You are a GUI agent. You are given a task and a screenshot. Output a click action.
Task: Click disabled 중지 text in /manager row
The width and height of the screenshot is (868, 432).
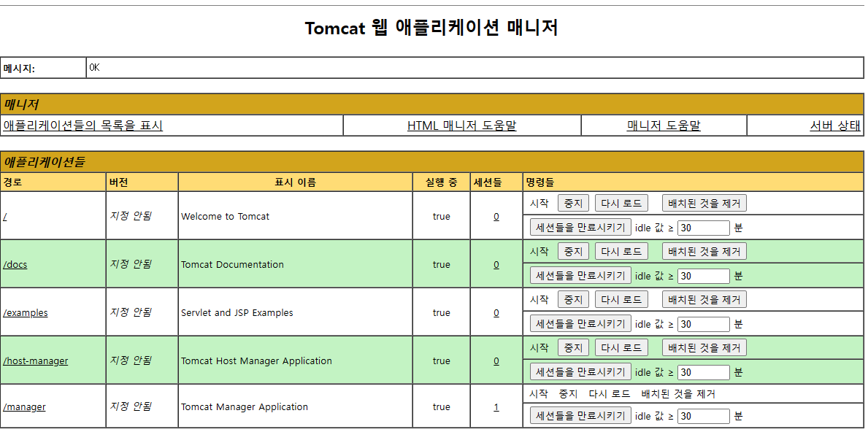click(x=569, y=394)
